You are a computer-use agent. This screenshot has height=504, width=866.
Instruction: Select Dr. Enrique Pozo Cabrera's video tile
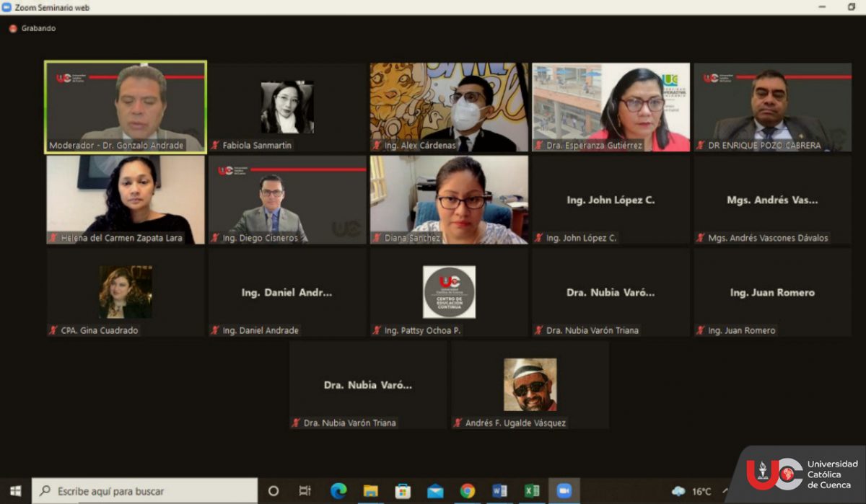click(772, 107)
